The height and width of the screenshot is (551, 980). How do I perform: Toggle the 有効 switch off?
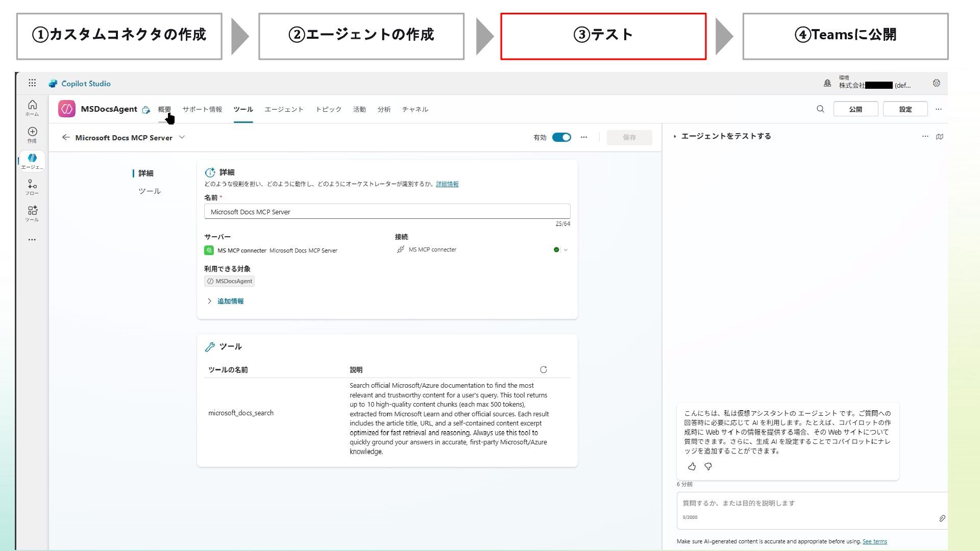(561, 137)
